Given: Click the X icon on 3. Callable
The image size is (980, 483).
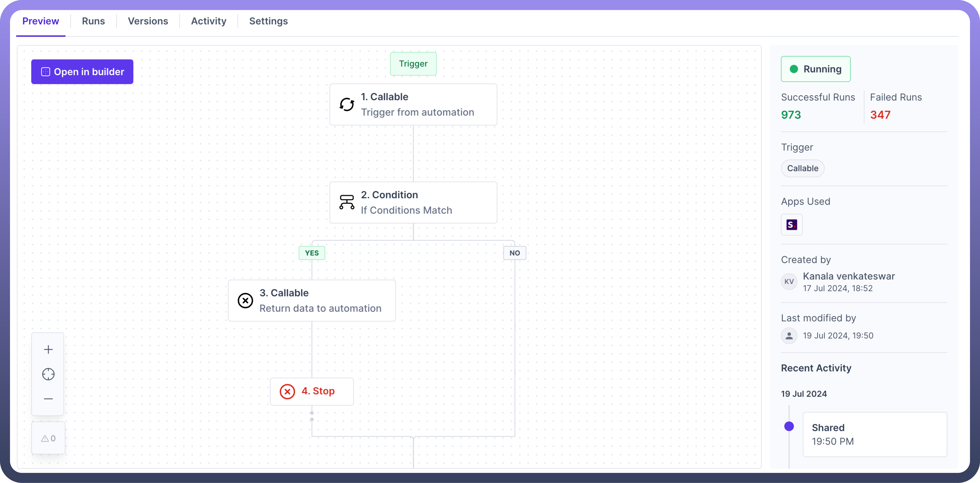Looking at the screenshot, I should coord(245,300).
